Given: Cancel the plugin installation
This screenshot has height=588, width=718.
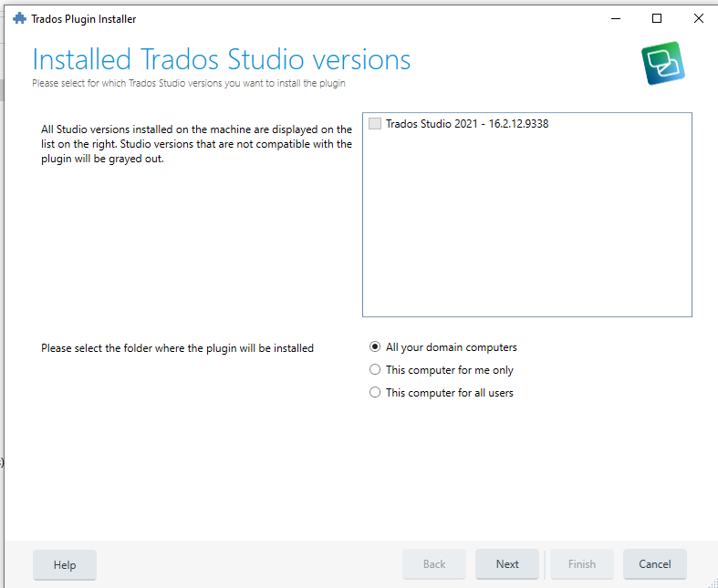Looking at the screenshot, I should point(655,564).
